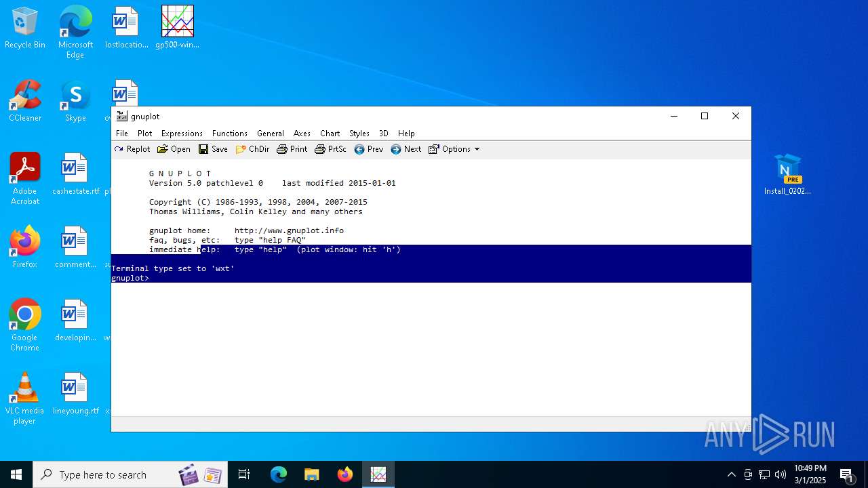The width and height of the screenshot is (868, 488).
Task: Click the PrtSc toolbar button
Action: click(x=331, y=149)
